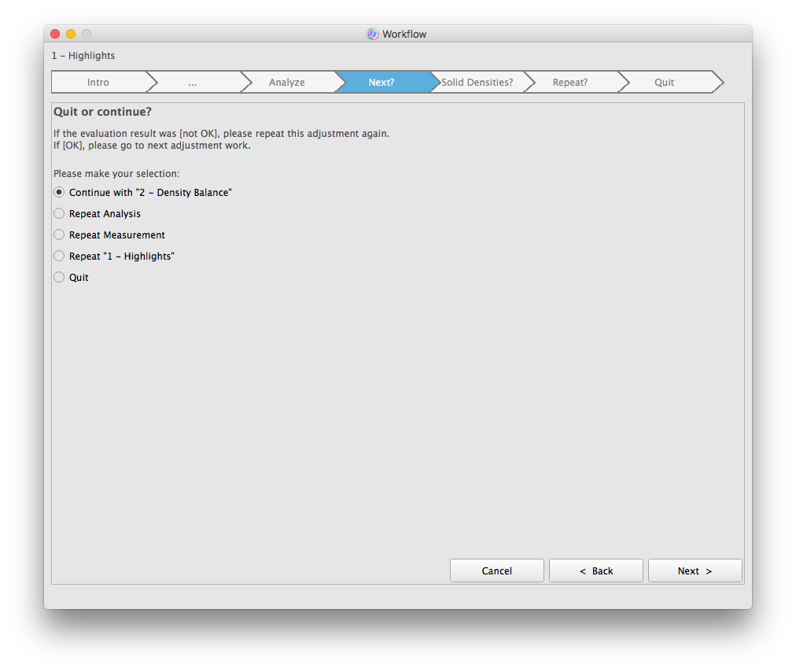Viewport: 796px width, 672px height.
Task: Go back with the "< Back" button
Action: [x=595, y=571]
